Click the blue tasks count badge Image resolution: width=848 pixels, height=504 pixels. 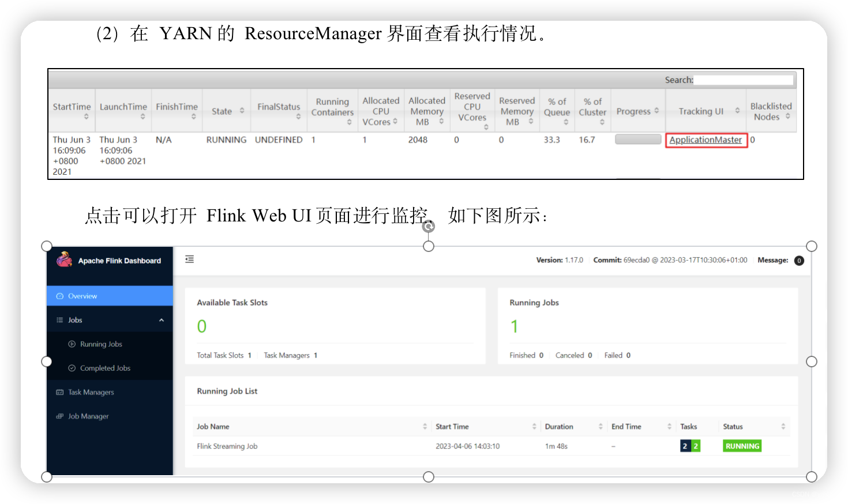click(685, 446)
